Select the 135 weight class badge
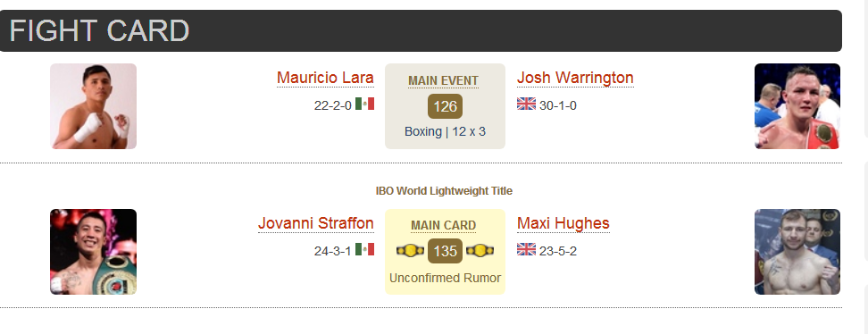 tap(445, 252)
